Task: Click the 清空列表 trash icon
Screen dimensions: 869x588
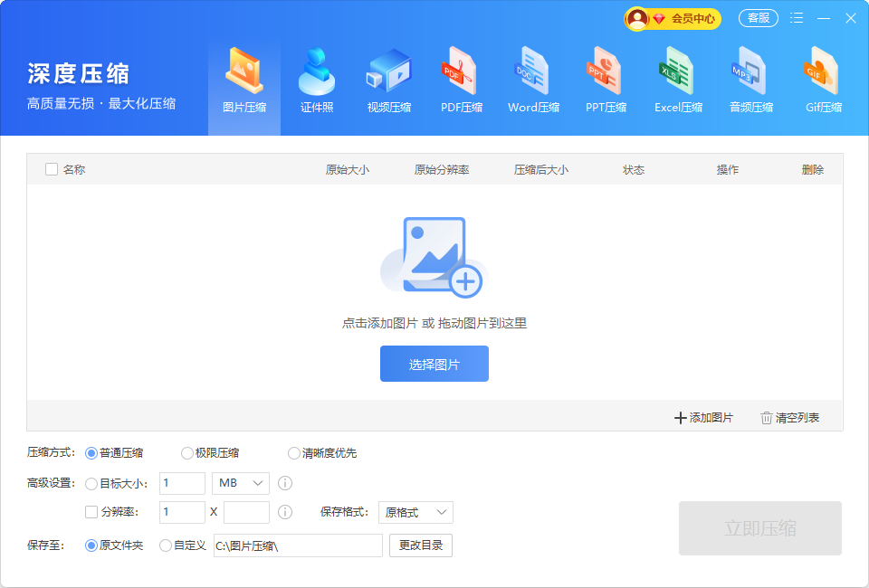Action: [767, 418]
